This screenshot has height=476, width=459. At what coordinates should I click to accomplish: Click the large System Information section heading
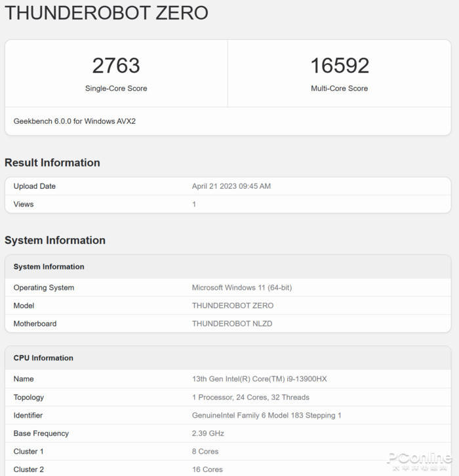coord(55,240)
